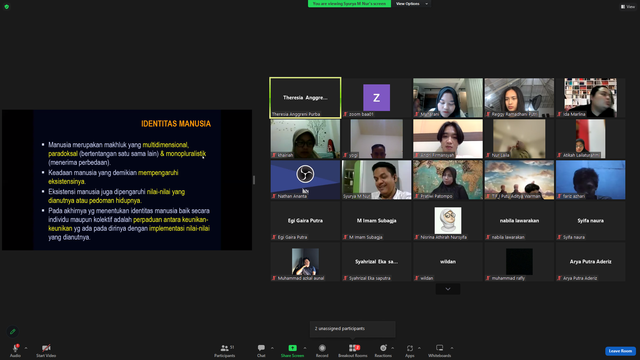
Task: Expand chat options caret beside Chat
Action: [x=272, y=348]
